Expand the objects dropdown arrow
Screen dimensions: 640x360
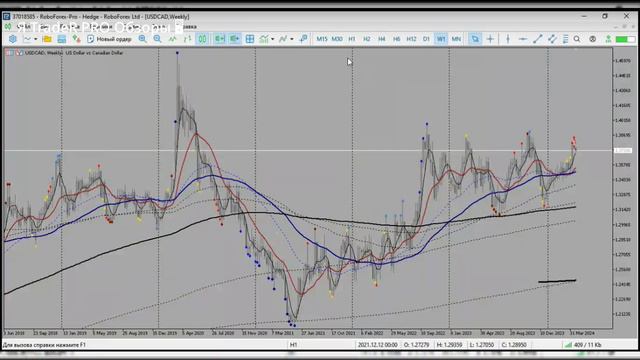click(x=291, y=39)
